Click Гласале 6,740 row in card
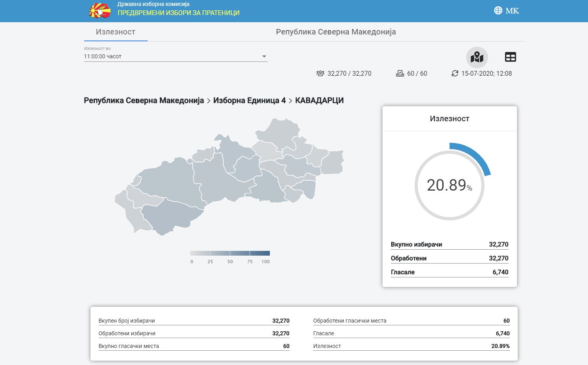This screenshot has height=365, width=588. 450,272
